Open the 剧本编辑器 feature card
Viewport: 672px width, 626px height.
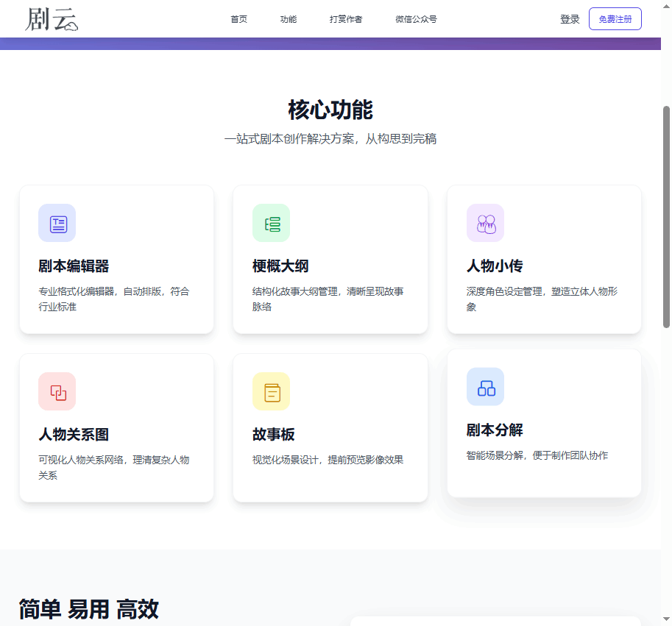click(116, 260)
